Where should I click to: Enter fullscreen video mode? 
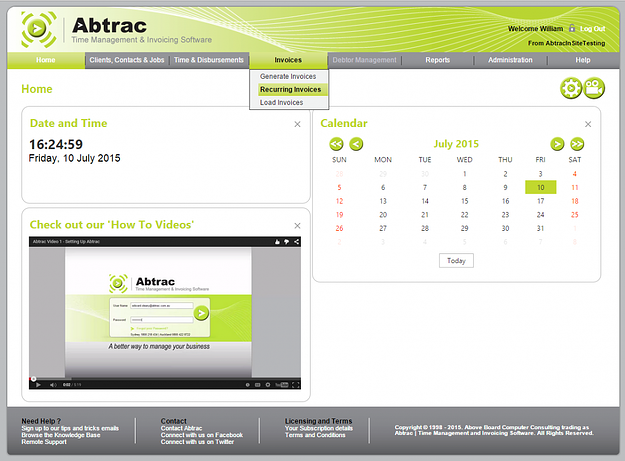tap(295, 384)
